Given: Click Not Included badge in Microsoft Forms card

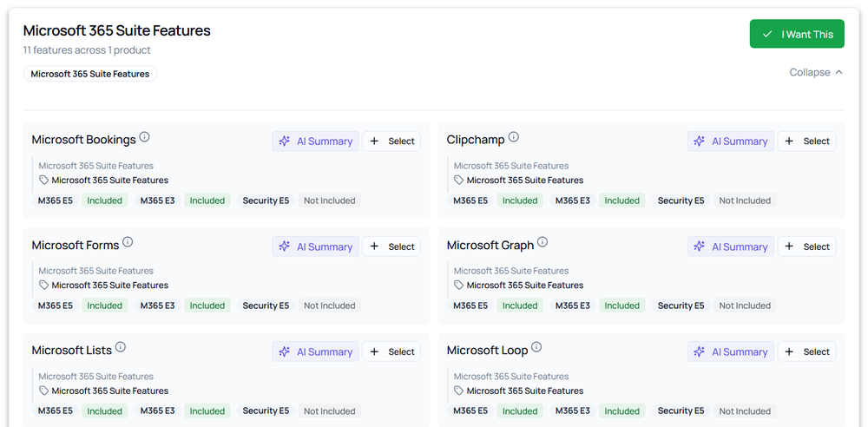Looking at the screenshot, I should (329, 305).
